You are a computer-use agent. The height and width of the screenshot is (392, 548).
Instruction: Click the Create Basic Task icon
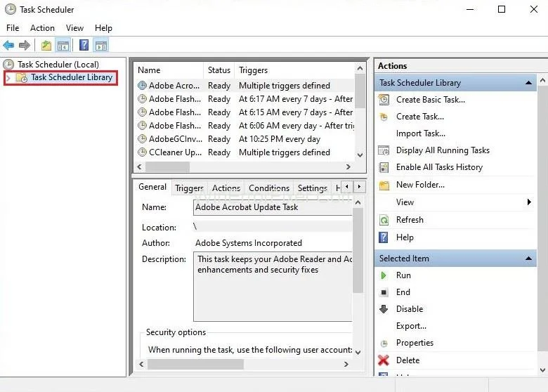(384, 100)
